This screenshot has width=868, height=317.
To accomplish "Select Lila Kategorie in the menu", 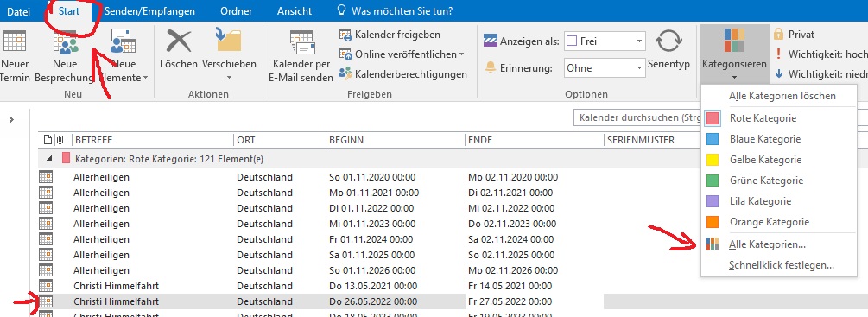I will [x=779, y=200].
